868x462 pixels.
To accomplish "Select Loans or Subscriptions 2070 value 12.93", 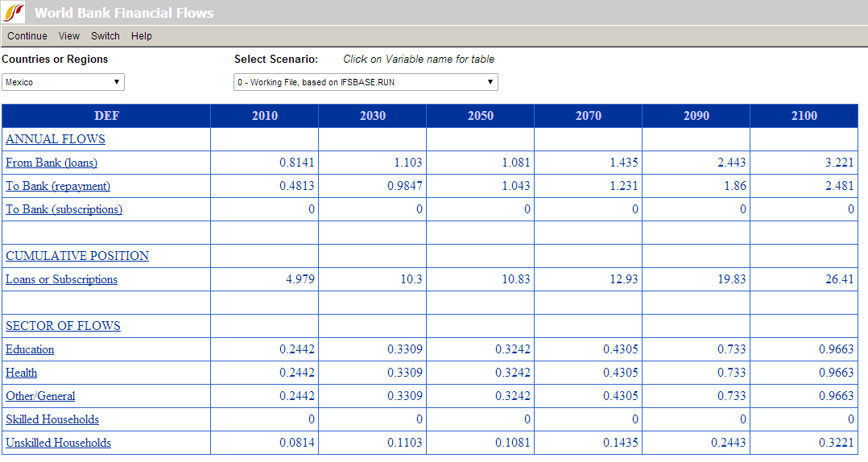I will [624, 279].
